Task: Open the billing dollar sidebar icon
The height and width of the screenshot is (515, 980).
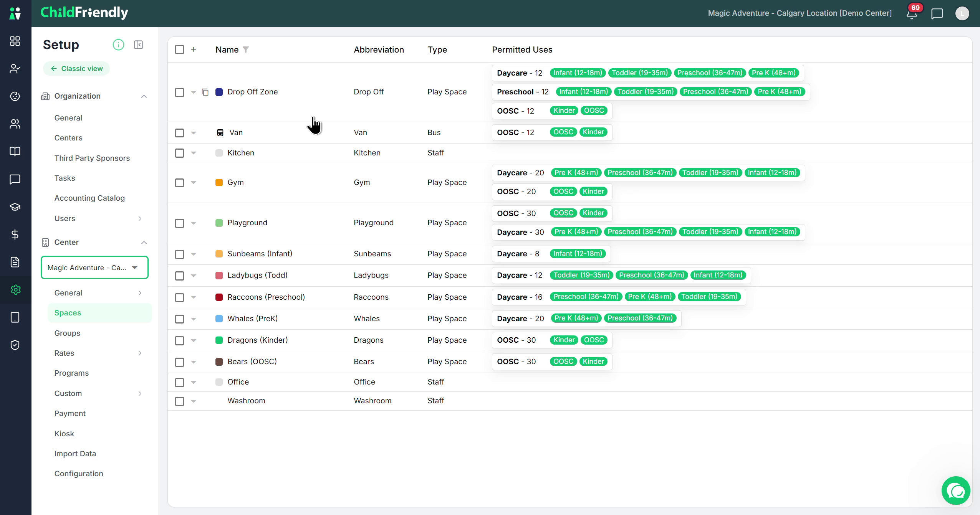Action: point(15,234)
